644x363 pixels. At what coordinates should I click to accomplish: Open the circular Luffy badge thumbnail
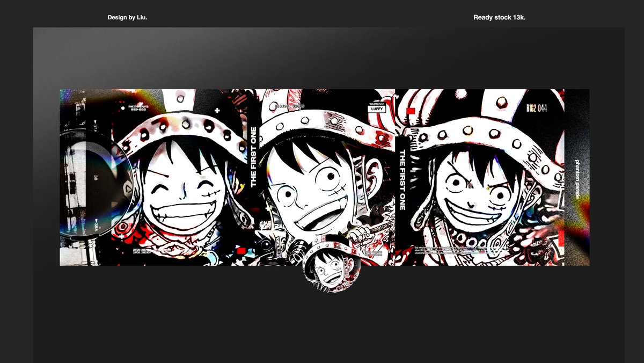coord(331,264)
